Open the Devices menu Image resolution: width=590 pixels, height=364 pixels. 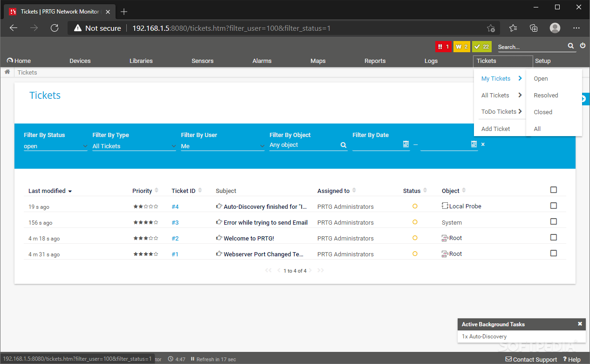tap(80, 61)
